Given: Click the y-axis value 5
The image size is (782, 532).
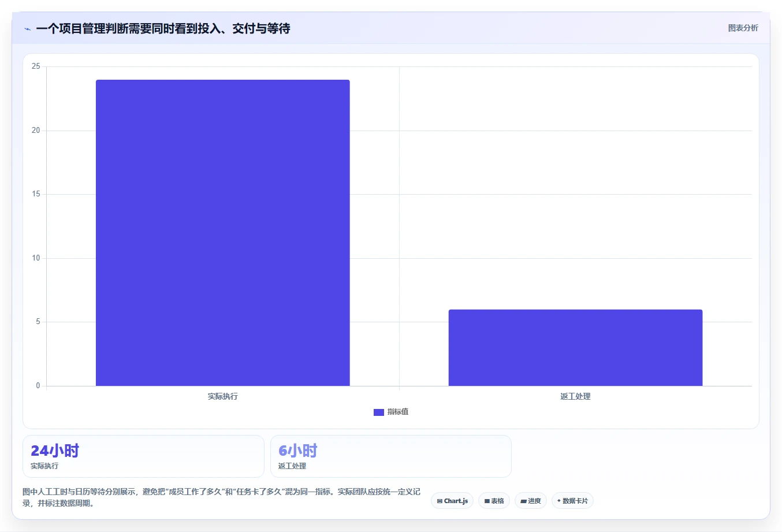Looking at the screenshot, I should (x=38, y=322).
